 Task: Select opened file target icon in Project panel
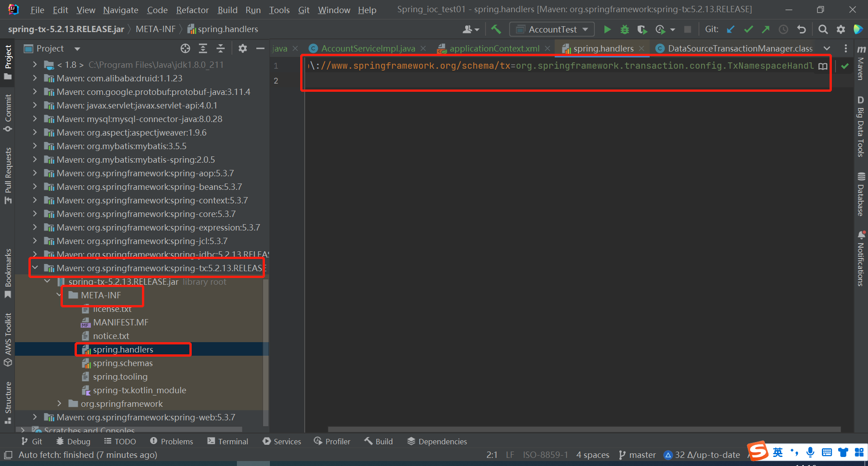(185, 48)
